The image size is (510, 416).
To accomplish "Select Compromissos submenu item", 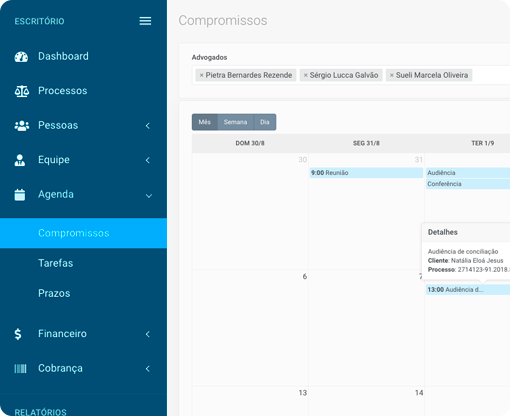I will 83,233.
